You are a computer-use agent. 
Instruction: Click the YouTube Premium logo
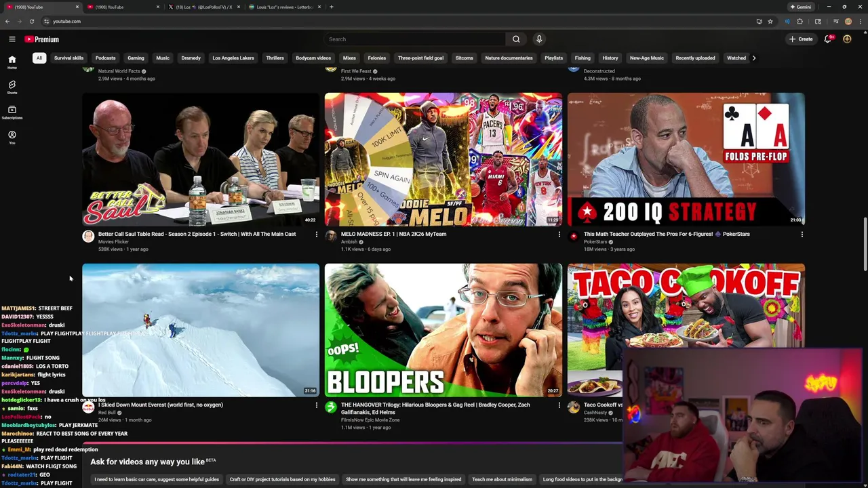42,39
